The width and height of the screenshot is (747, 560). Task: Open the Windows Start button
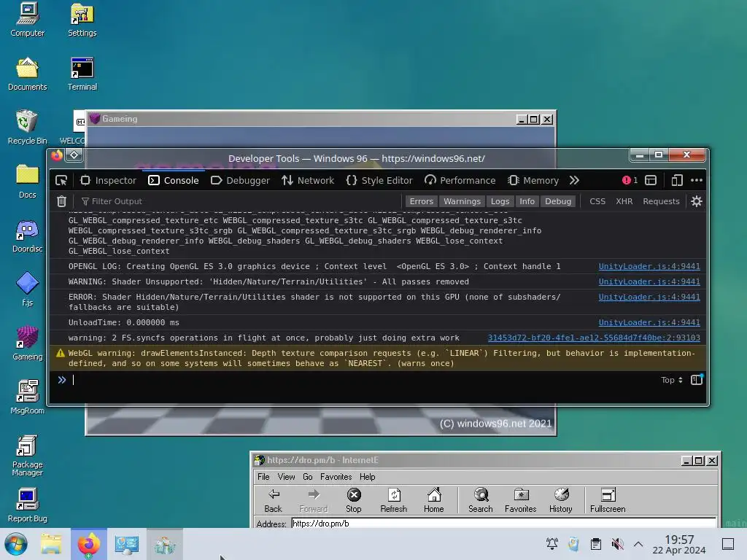click(x=16, y=544)
